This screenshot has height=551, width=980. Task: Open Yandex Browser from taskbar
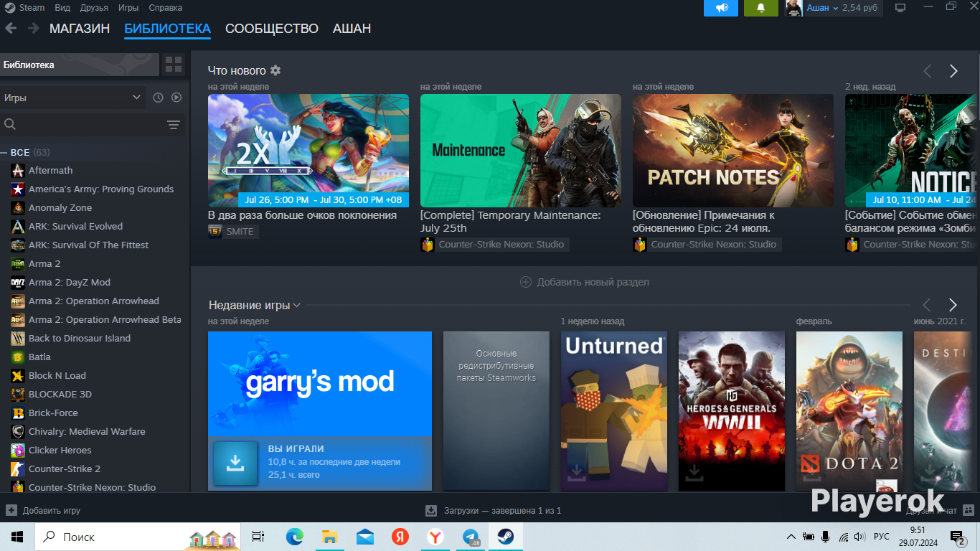(435, 537)
